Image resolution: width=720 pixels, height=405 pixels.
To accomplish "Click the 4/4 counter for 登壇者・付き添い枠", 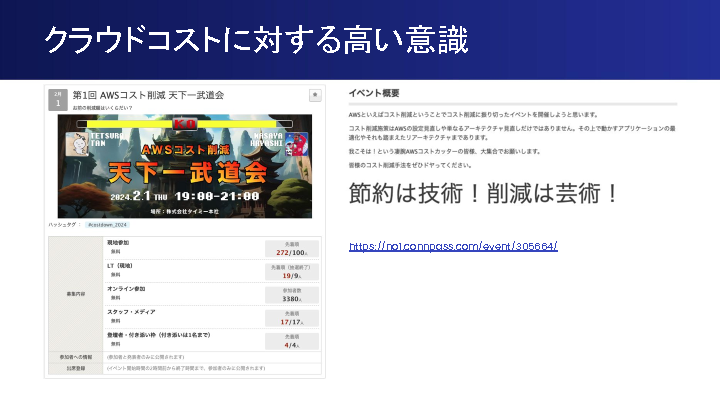I will [291, 344].
